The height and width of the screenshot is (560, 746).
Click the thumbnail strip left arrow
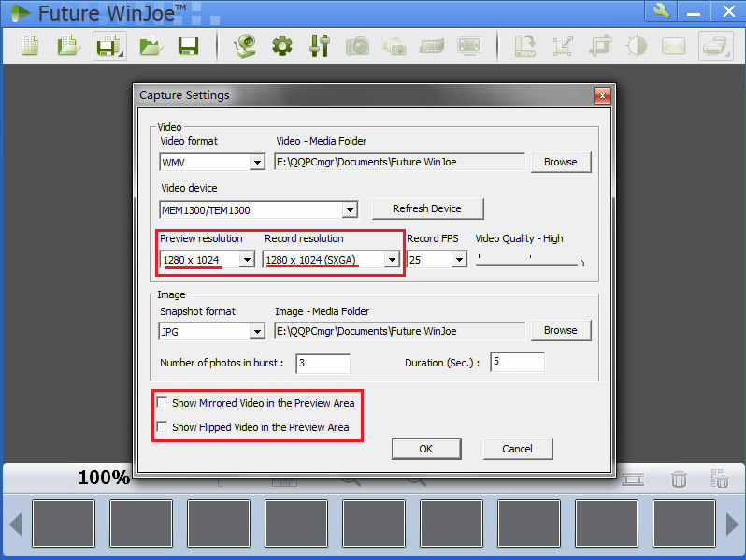tap(16, 524)
